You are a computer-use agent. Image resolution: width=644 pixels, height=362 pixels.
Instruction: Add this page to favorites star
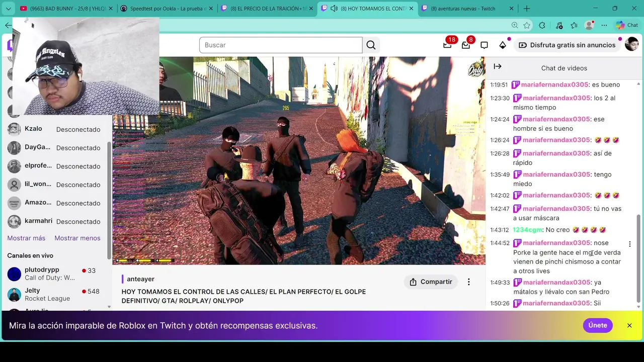527,25
